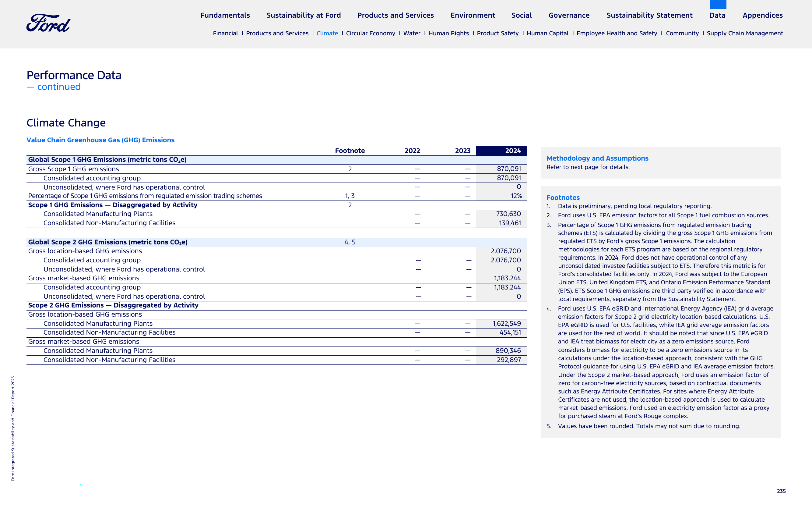Open the Financial sub-navigation link

click(x=225, y=33)
